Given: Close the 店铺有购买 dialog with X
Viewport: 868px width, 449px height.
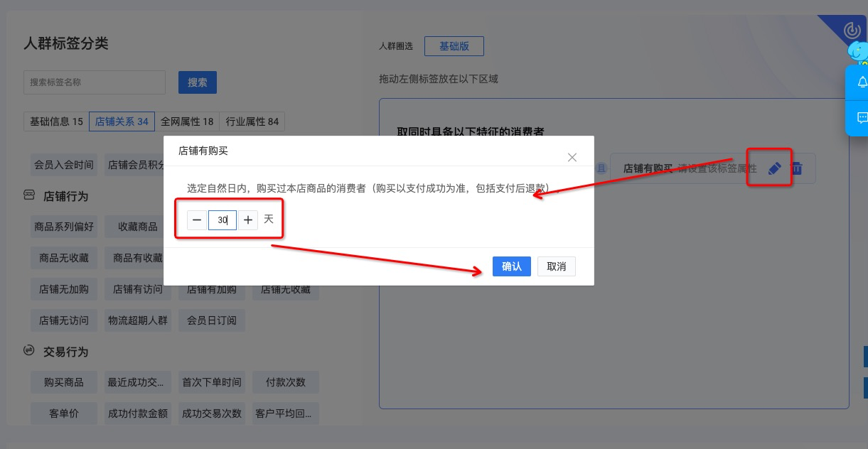Looking at the screenshot, I should pos(572,157).
